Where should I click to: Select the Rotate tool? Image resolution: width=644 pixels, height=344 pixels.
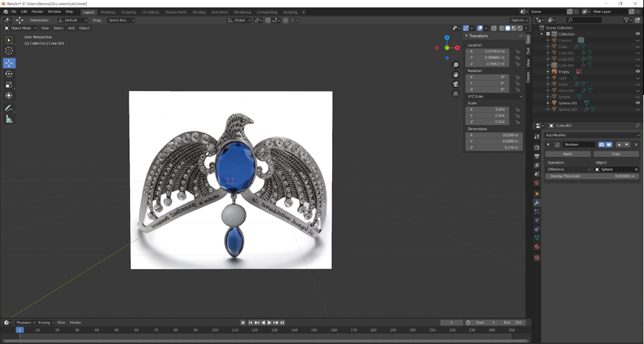point(9,74)
